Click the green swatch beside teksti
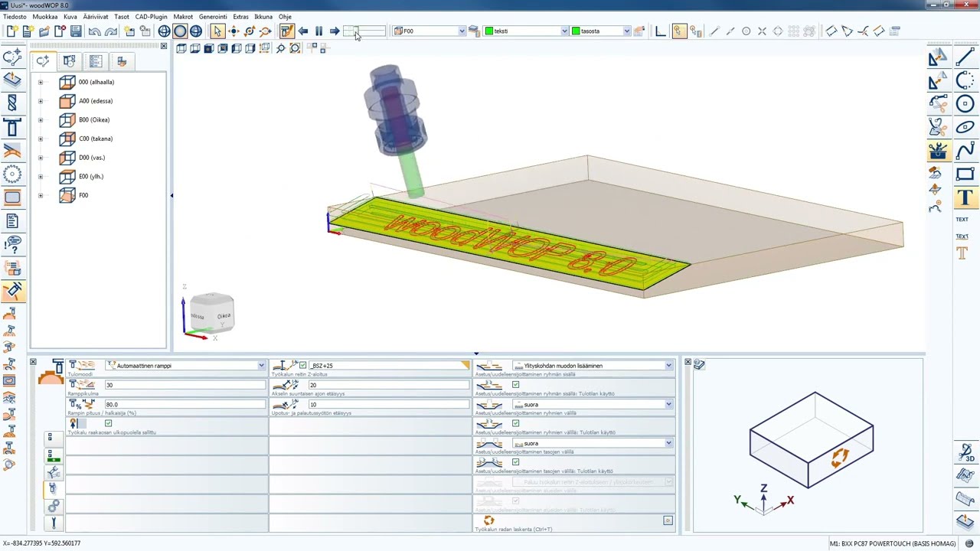Screen dimensions: 980x551 (x=489, y=31)
